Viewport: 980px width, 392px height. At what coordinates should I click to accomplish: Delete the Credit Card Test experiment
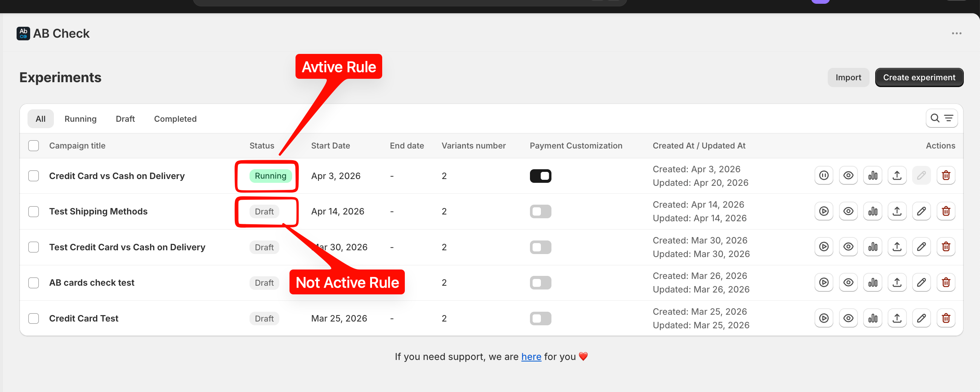pos(946,318)
